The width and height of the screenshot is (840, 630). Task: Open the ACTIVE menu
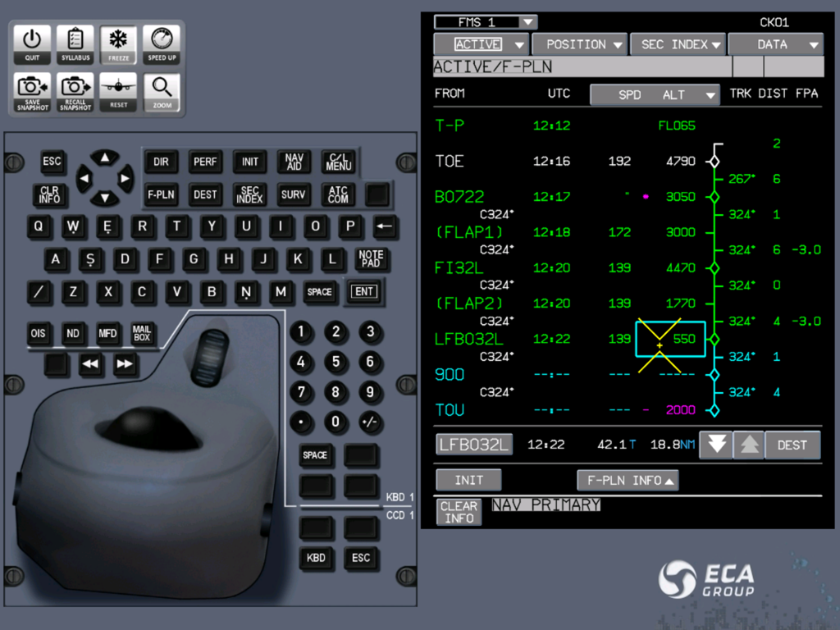(x=481, y=43)
